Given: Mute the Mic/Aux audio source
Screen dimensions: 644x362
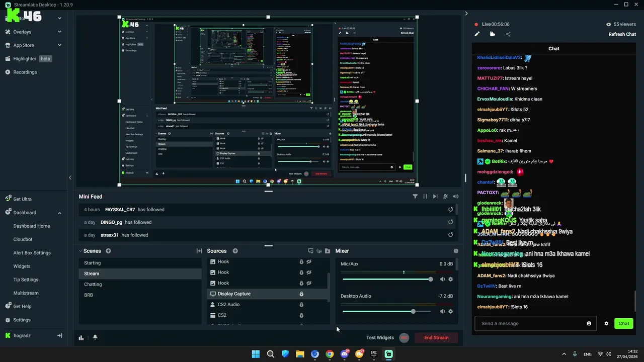Looking at the screenshot, I should (442, 279).
